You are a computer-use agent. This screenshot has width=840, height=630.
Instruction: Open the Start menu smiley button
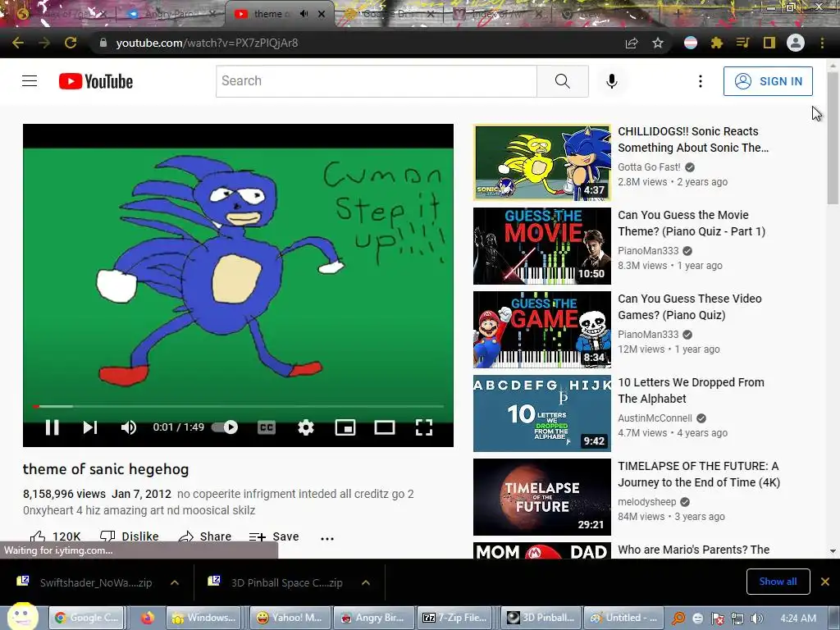[22, 617]
